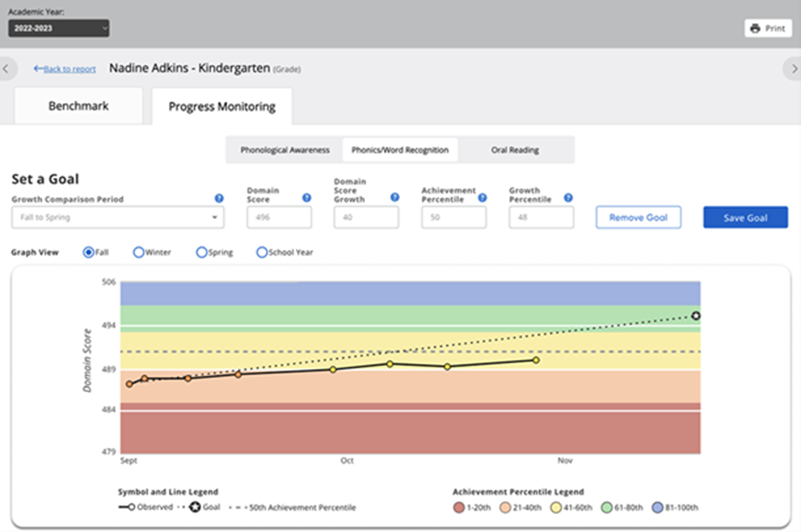Open the Oral Reading tab
The height and width of the screenshot is (532, 801).
(x=514, y=150)
